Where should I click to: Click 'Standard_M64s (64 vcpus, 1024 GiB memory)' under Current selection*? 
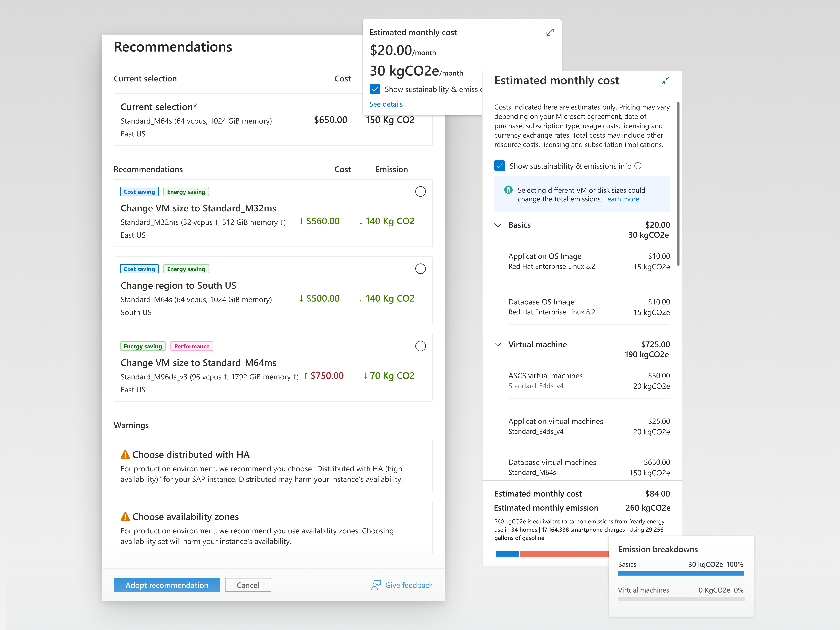pos(196,121)
